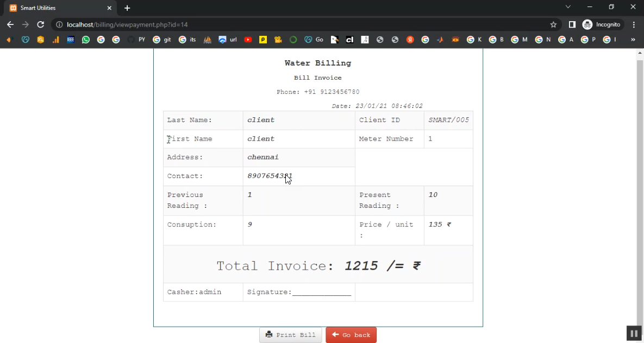Open the IEEE bookmark

click(x=71, y=40)
